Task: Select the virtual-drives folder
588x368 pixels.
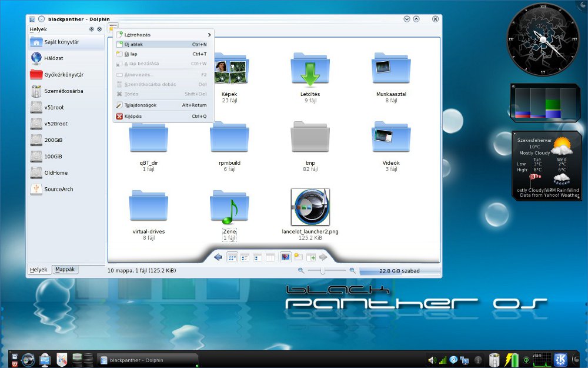Action: (149, 215)
